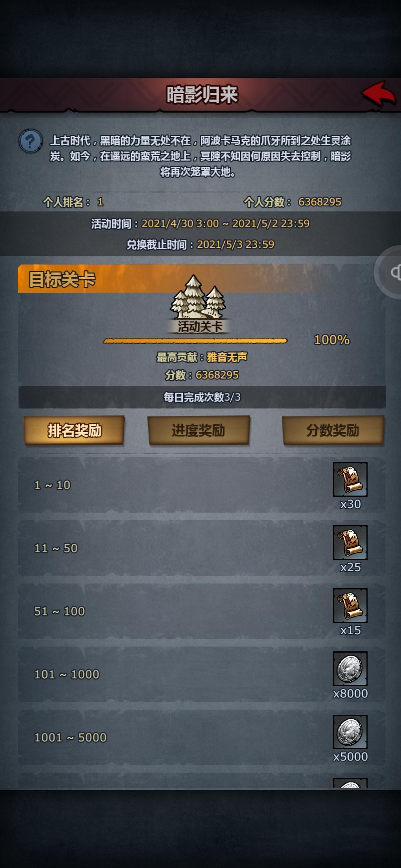Open the question mark help icon
This screenshot has height=868, width=401.
coord(30,141)
